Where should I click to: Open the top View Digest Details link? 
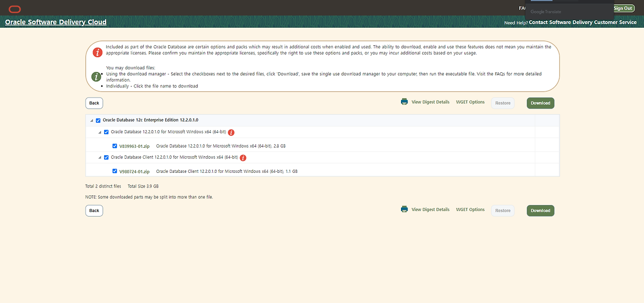(430, 102)
